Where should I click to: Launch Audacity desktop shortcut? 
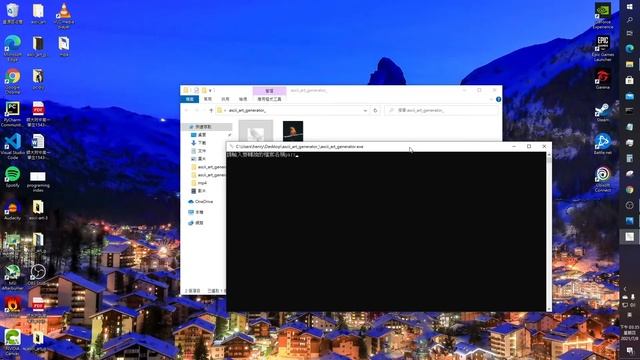[x=12, y=210]
